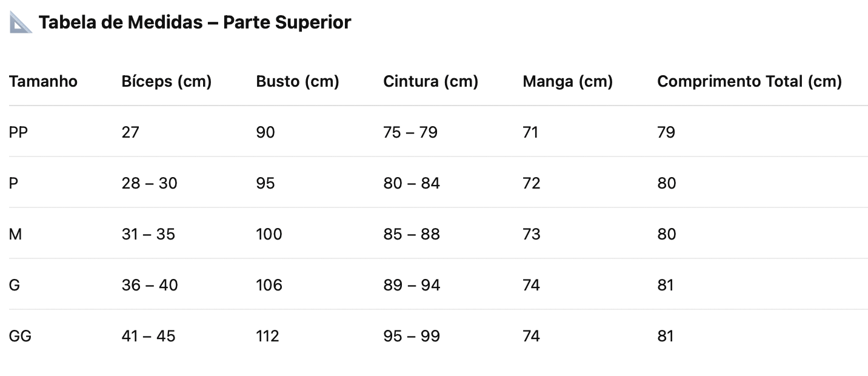This screenshot has width=868, height=376.
Task: Select the Comprimento Total (cm) header
Action: point(750,81)
